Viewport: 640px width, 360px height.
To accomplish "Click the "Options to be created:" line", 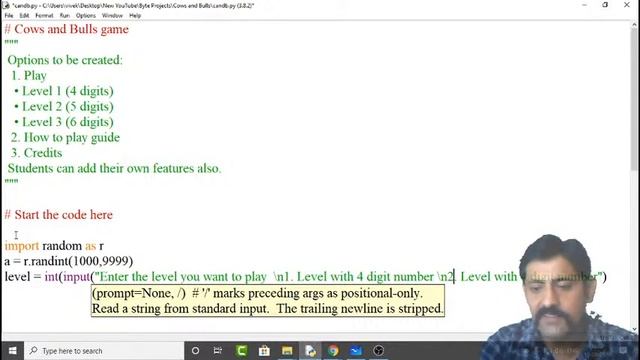I will click(65, 60).
